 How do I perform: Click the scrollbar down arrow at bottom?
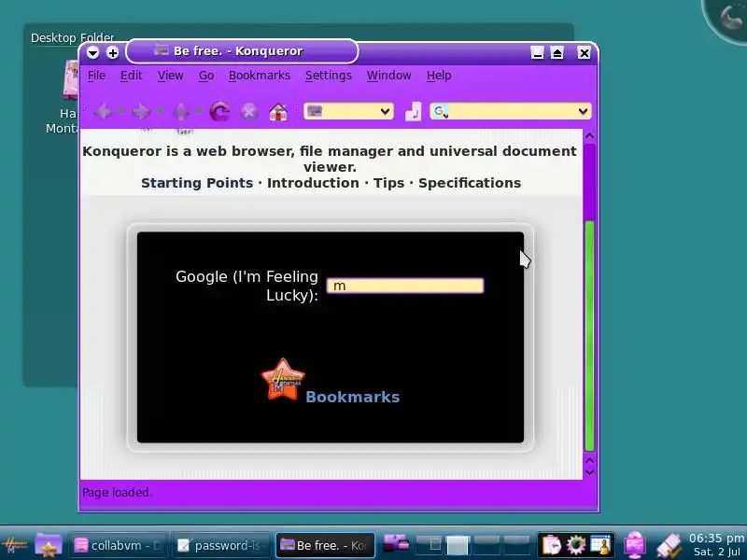point(589,472)
